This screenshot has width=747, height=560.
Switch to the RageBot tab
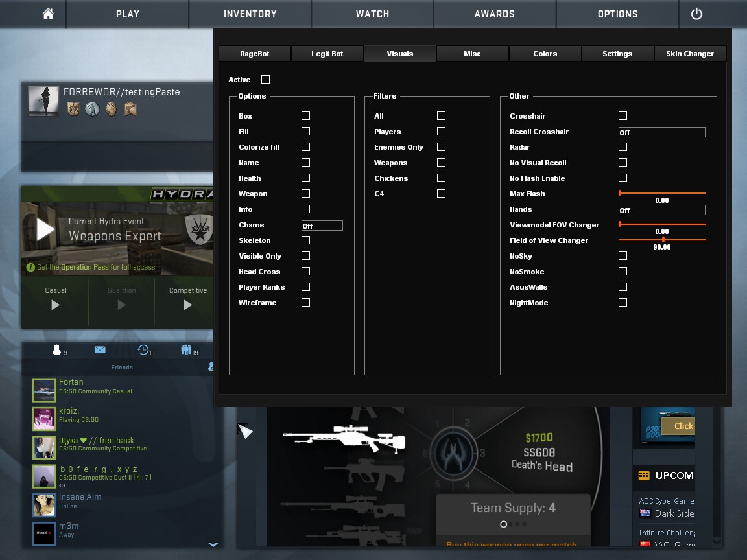(255, 54)
